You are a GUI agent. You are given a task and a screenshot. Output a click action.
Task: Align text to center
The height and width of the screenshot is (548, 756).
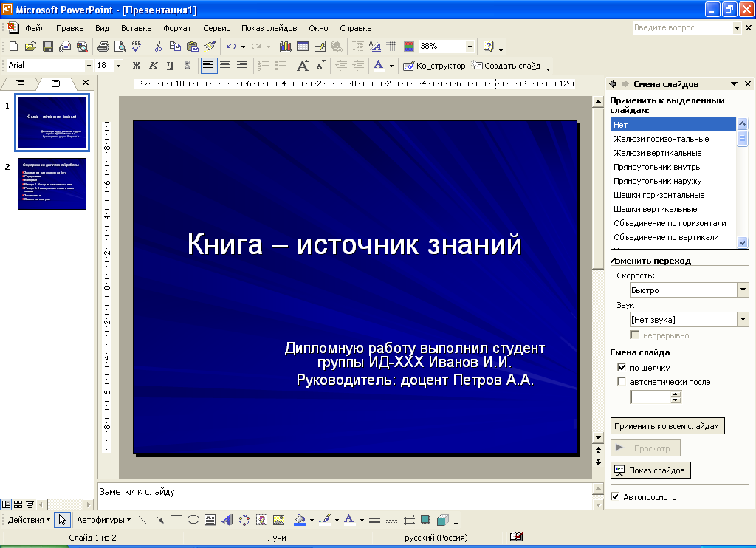pos(225,65)
